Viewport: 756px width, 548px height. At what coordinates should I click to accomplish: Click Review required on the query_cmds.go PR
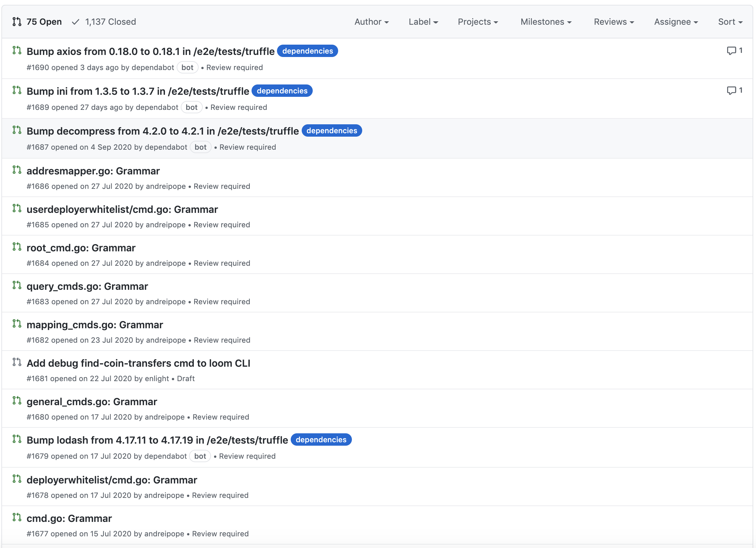(x=222, y=302)
